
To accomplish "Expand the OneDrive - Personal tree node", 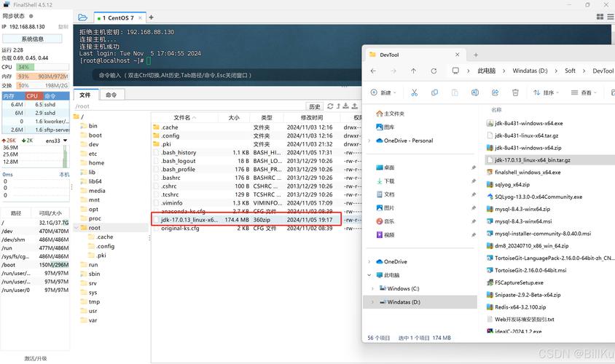I will click(x=369, y=141).
